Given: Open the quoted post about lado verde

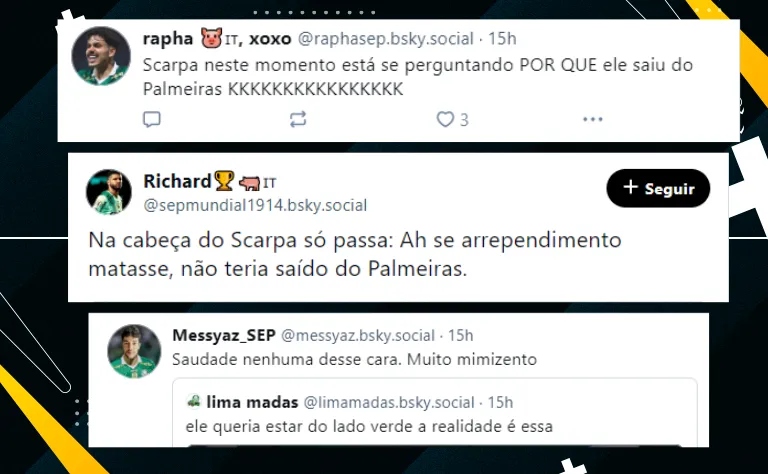Looking at the screenshot, I should click(x=434, y=413).
